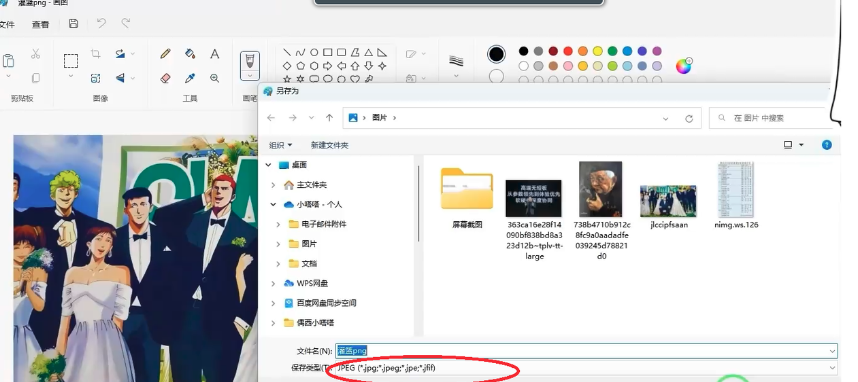Choose the pentagon shape
This screenshot has height=382, width=858.
(x=300, y=66)
